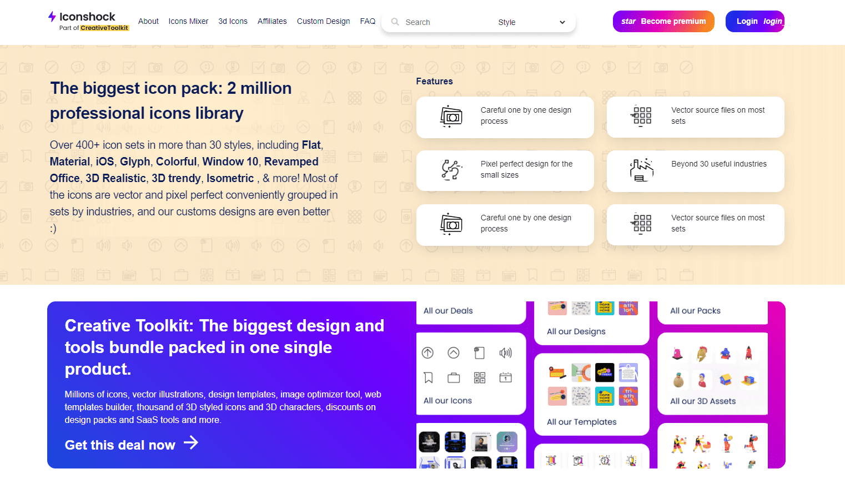Click the 3D stacked blocks asset

[749, 380]
